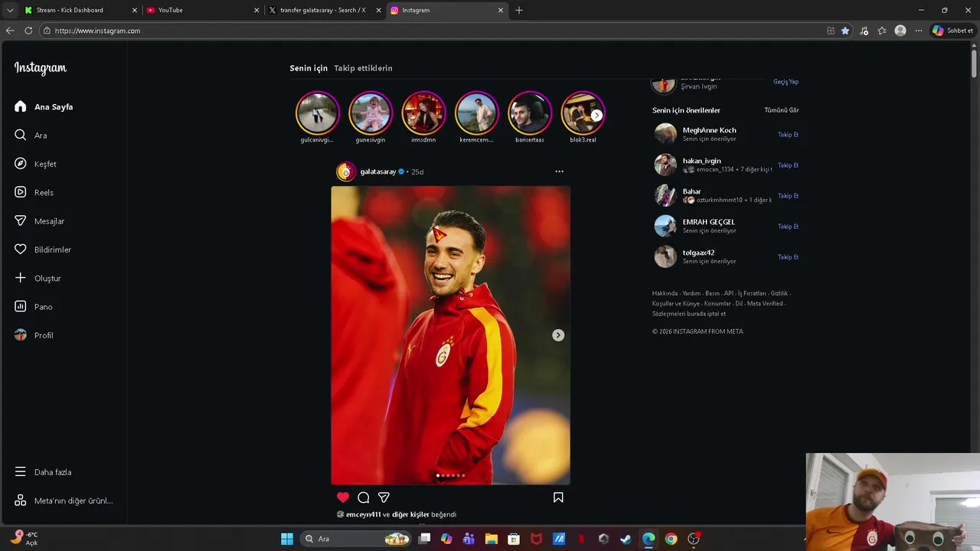Launch Steam from the taskbar
This screenshot has width=980, height=551.
point(626,539)
